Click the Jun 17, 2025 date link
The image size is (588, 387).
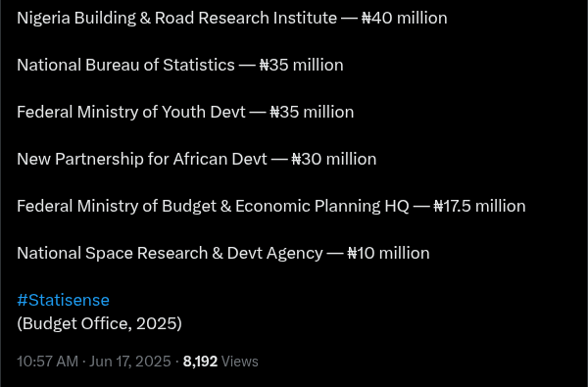[130, 362]
